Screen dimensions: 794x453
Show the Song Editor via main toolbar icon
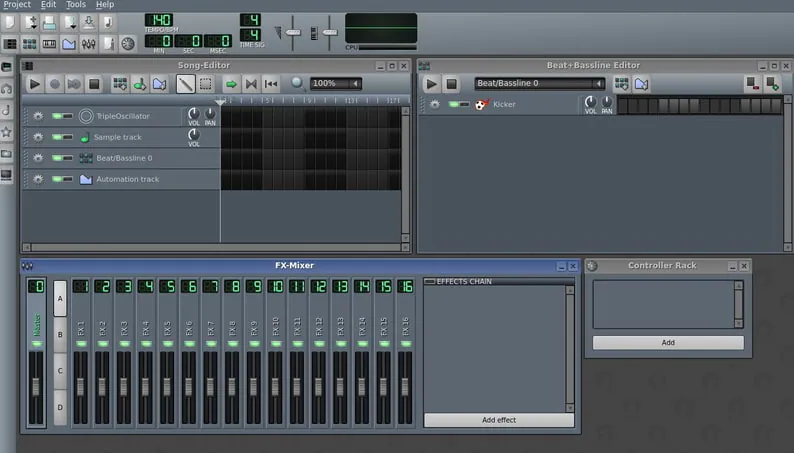[10, 44]
